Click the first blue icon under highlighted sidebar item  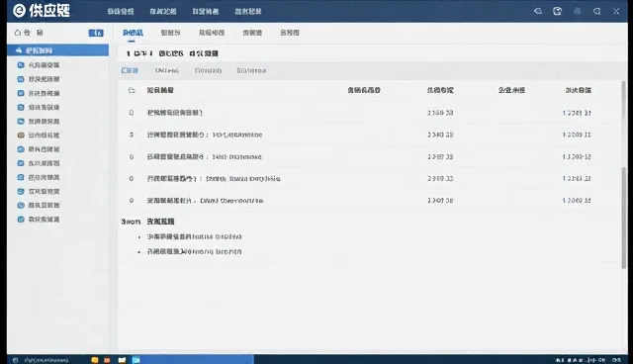point(21,65)
